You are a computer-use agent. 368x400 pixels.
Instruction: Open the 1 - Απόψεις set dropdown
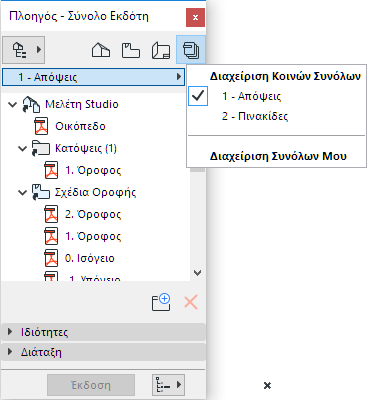point(94,77)
